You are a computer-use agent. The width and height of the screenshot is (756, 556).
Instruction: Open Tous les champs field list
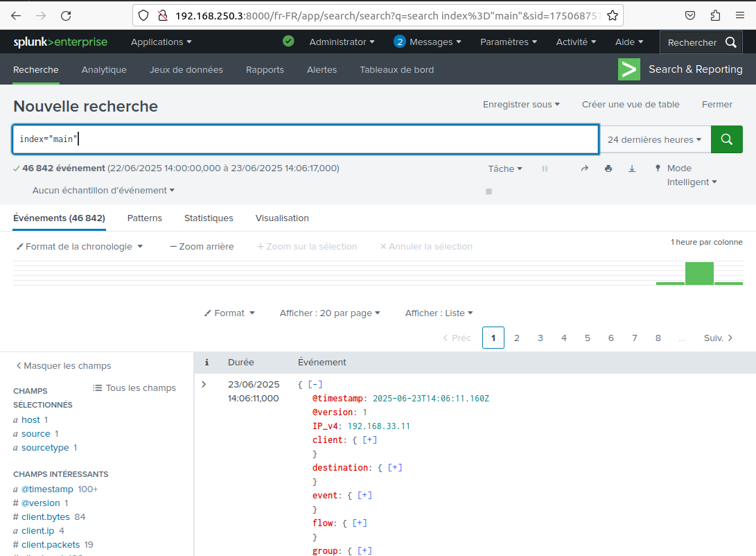[x=134, y=388]
